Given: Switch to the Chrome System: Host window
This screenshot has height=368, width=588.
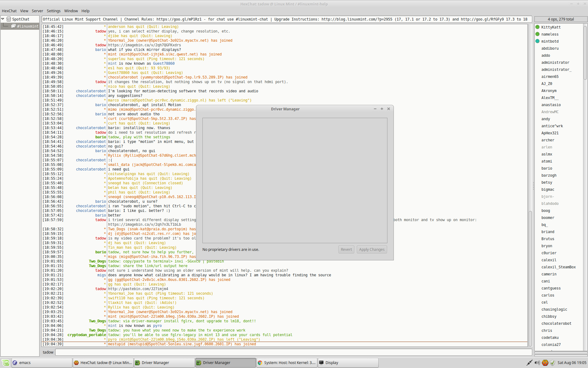Looking at the screenshot, I should (287, 362).
